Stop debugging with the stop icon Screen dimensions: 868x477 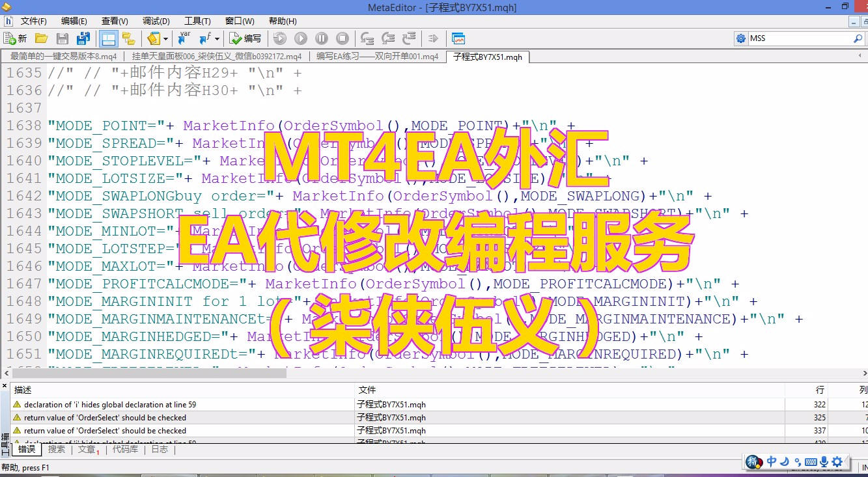(x=342, y=38)
